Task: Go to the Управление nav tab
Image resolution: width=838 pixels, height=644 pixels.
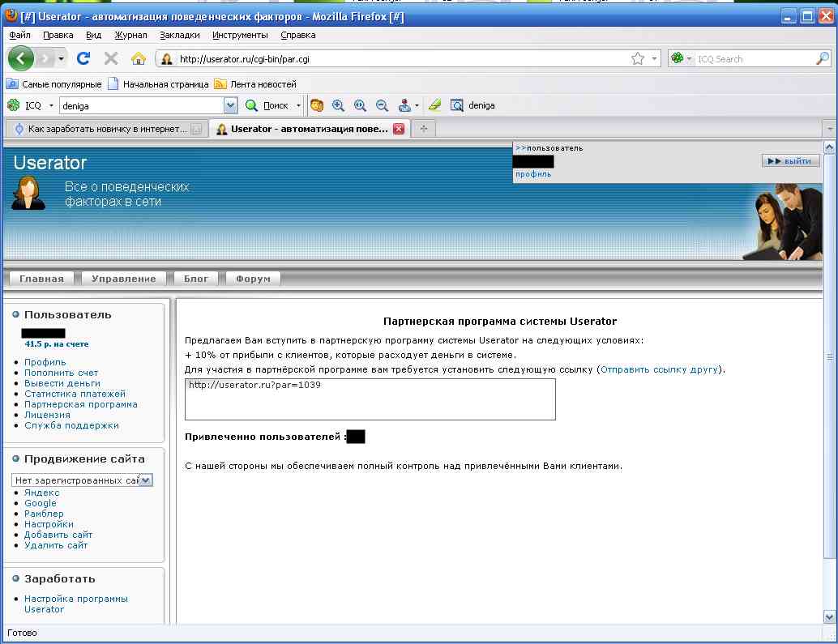Action: [x=124, y=279]
